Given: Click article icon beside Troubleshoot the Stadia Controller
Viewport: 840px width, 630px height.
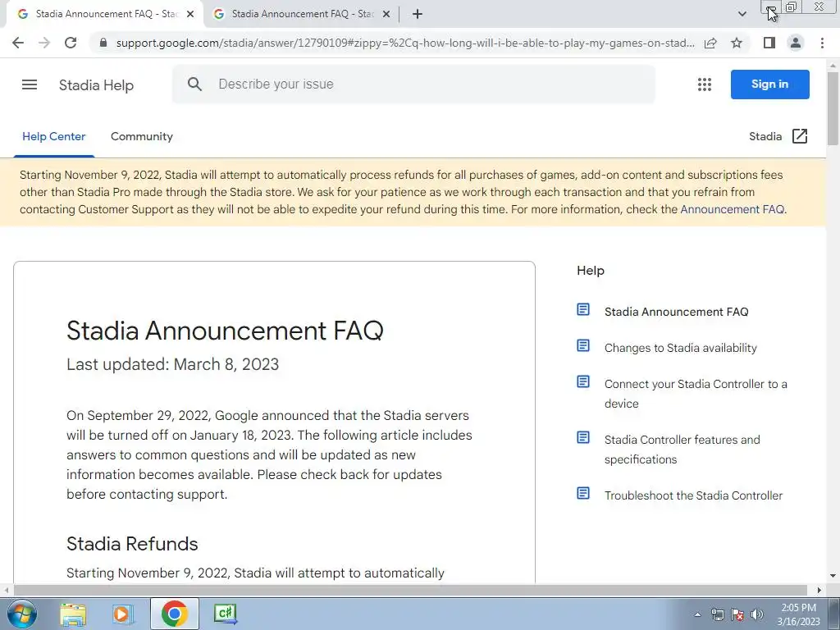Looking at the screenshot, I should [583, 493].
